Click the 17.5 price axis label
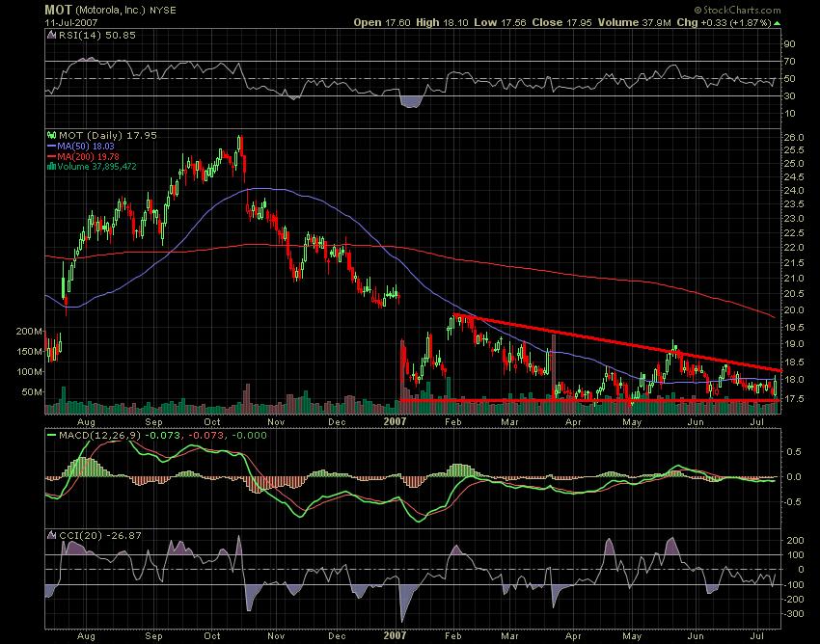Image resolution: width=820 pixels, height=644 pixels. (x=794, y=399)
